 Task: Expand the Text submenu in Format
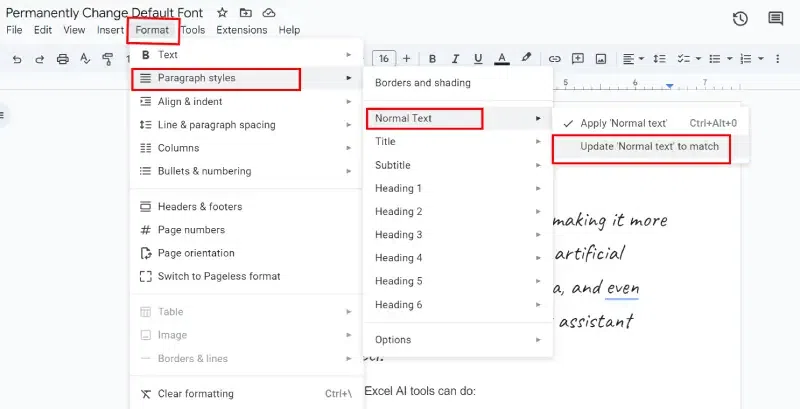(x=246, y=55)
